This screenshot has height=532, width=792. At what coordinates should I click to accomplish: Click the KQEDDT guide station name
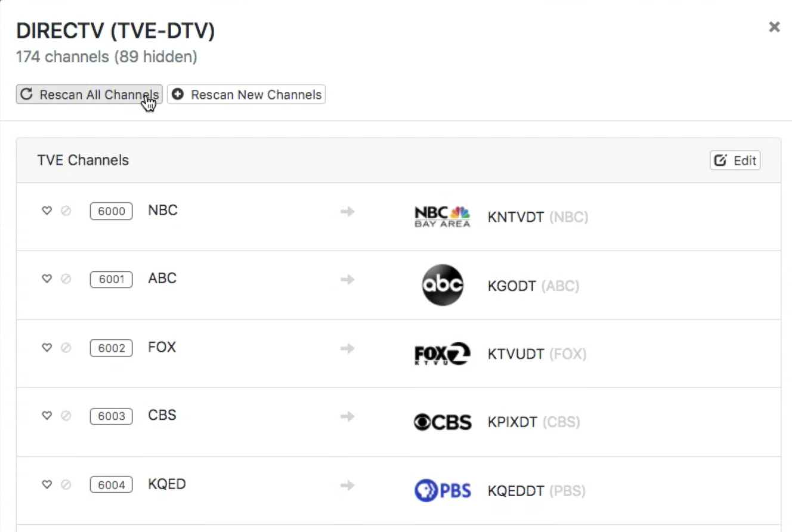(515, 491)
